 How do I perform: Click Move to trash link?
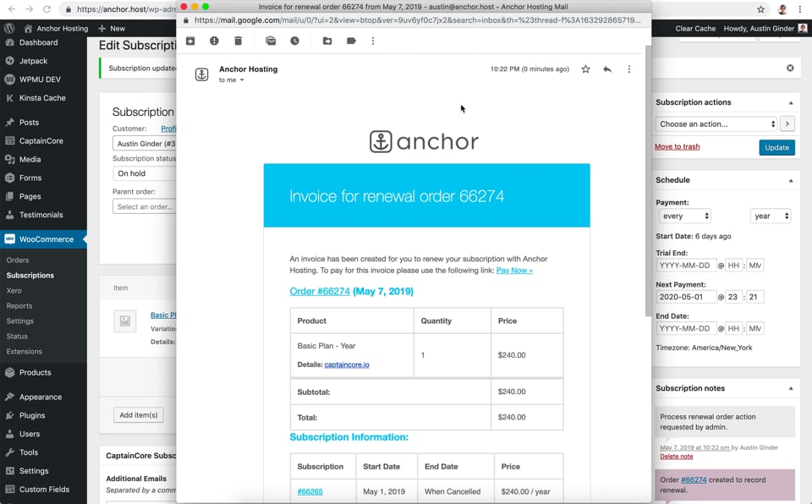[677, 146]
